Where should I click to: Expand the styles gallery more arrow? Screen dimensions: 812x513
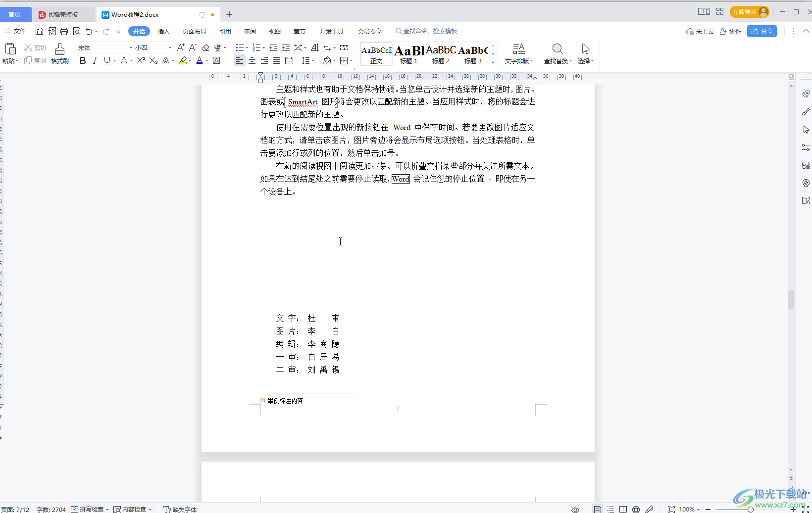493,62
